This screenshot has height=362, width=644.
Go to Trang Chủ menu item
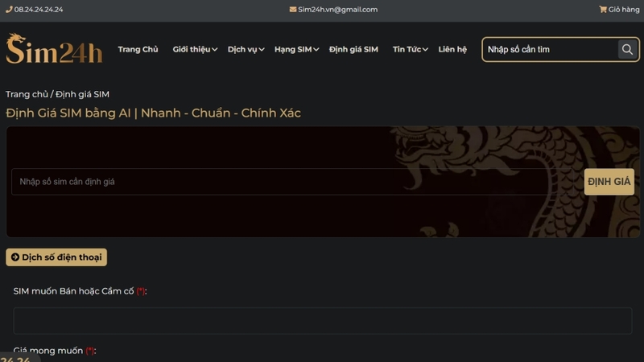(x=138, y=49)
